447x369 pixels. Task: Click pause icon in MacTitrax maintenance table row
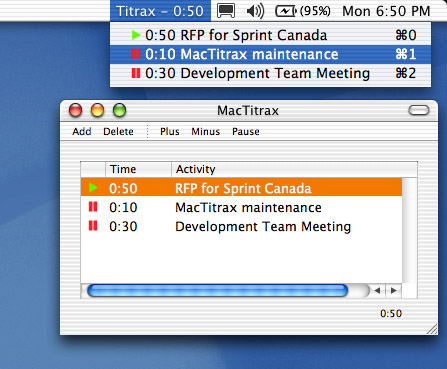(x=93, y=207)
